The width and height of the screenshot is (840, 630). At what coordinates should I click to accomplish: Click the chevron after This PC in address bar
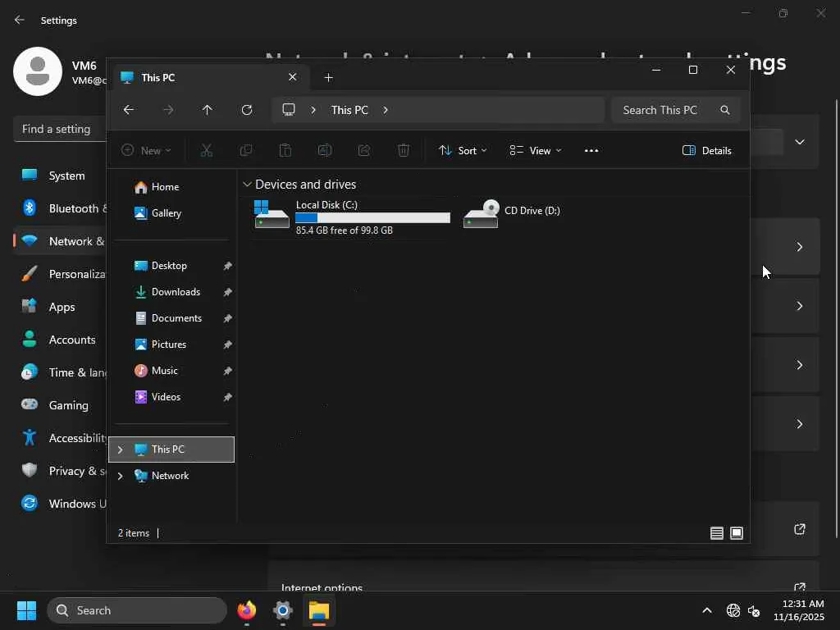click(x=386, y=110)
